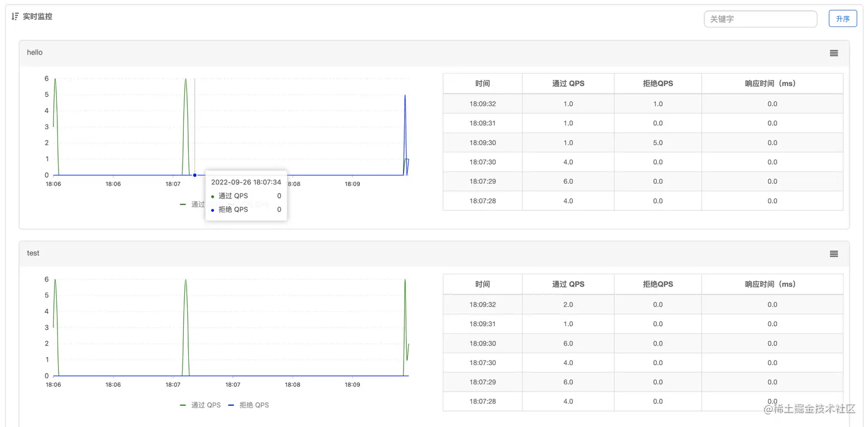Click 通过 QPS 2.0 in test table
This screenshot has height=427, width=868.
[x=568, y=305]
